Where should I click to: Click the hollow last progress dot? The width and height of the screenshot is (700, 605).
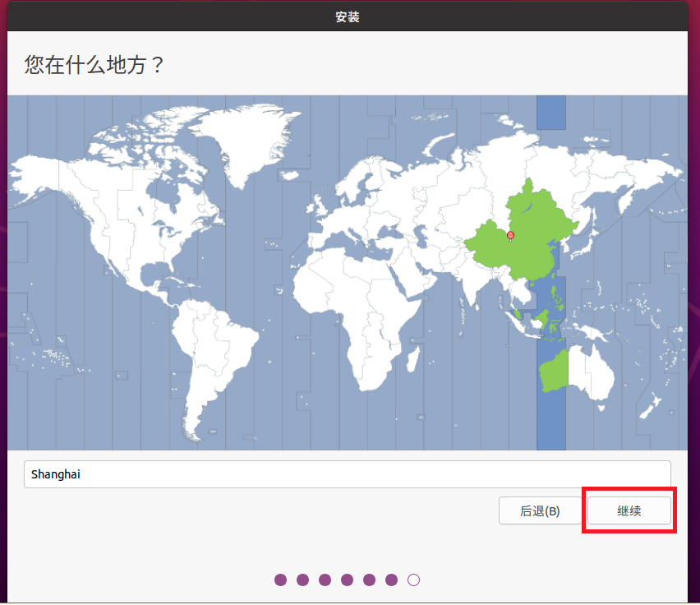pos(414,580)
